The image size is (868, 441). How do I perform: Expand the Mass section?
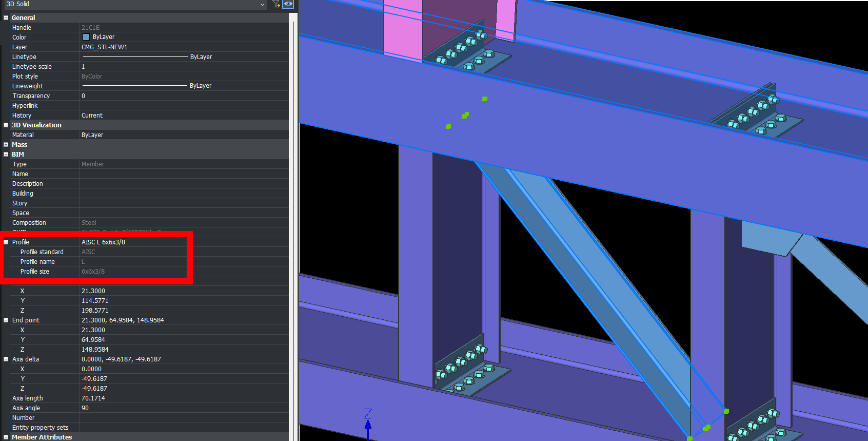point(6,145)
